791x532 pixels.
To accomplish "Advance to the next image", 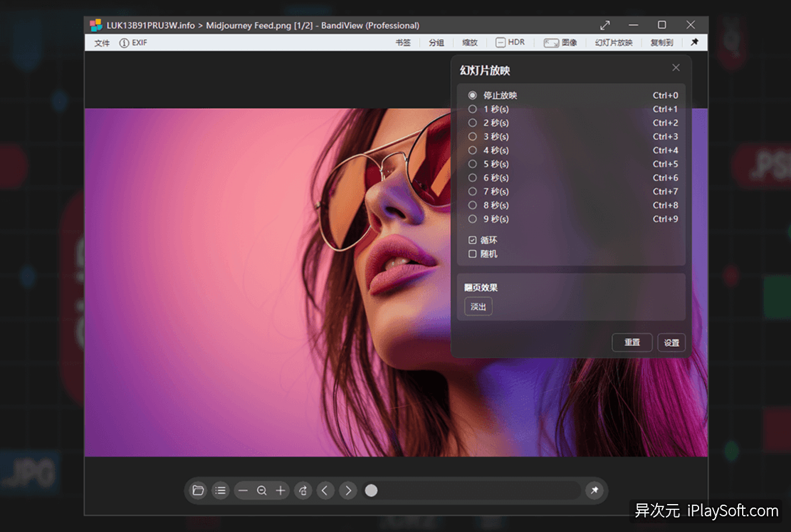I will 348,491.
